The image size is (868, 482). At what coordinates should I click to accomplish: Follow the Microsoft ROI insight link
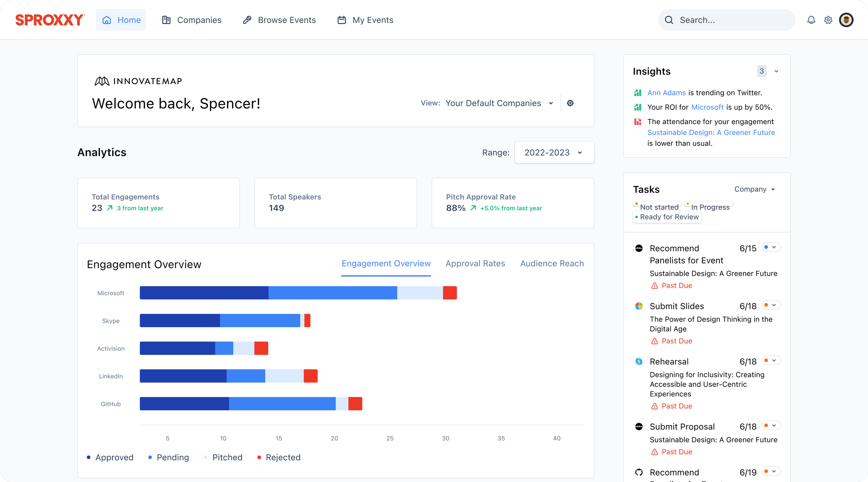tap(707, 107)
